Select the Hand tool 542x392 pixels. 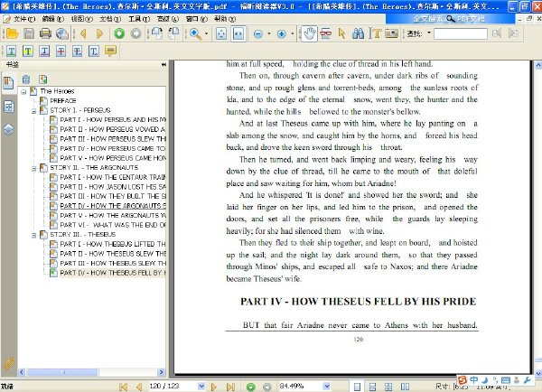[309, 34]
